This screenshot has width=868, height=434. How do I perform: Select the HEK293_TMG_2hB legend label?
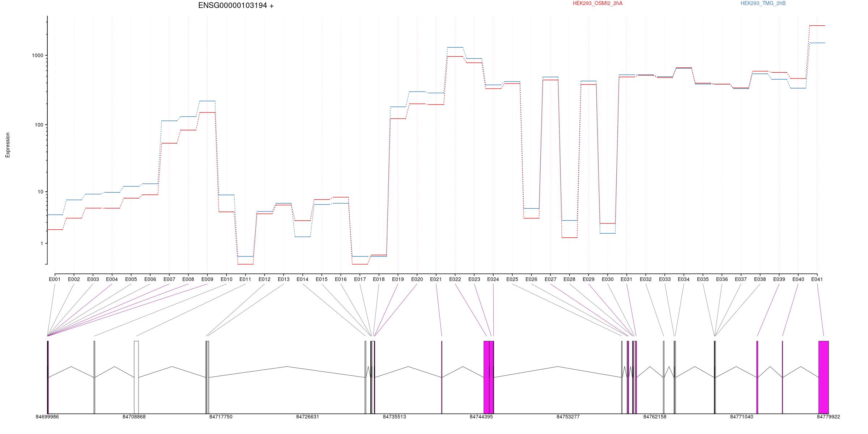coord(763,3)
